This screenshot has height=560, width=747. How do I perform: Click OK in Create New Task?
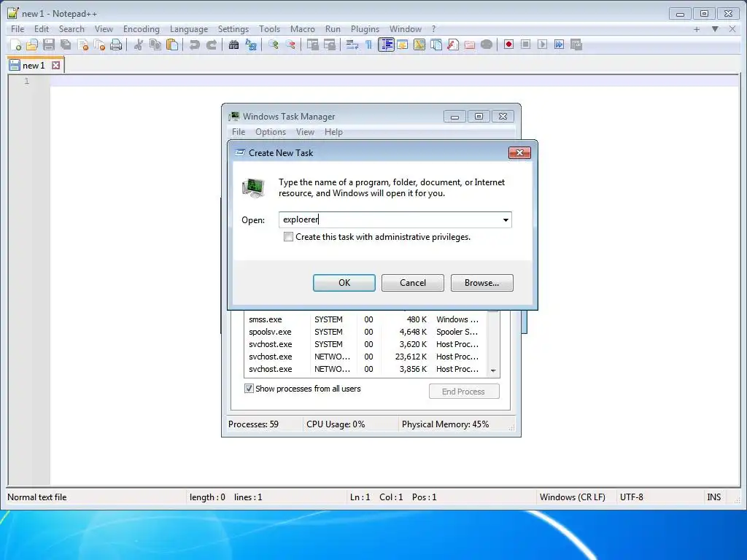click(344, 283)
